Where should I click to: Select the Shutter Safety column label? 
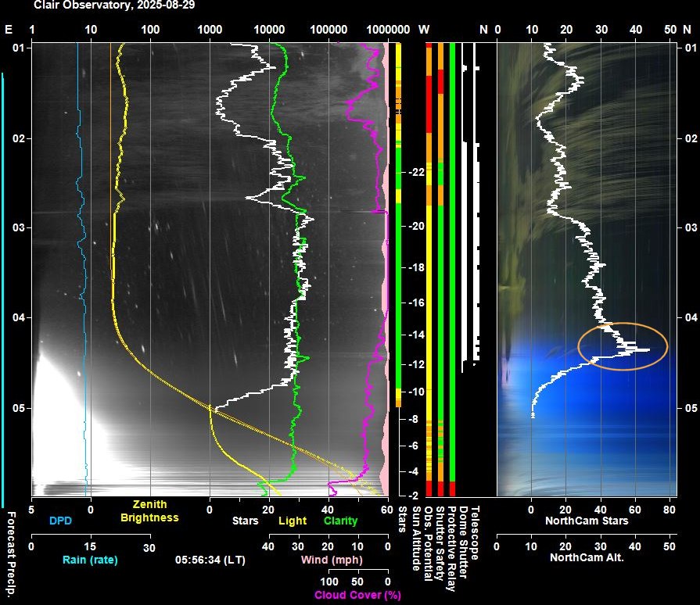[x=440, y=543]
